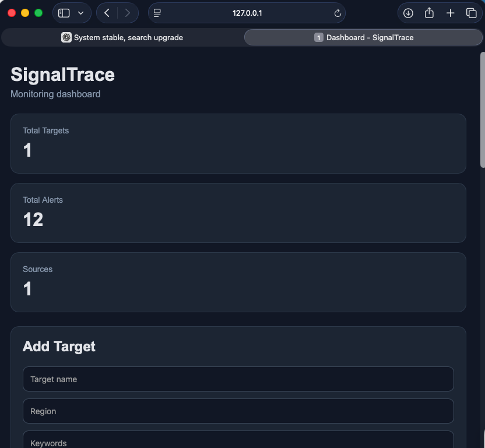Viewport: 485px width, 448px height.
Task: Click the page vertical scrollbar thumb
Action: pyautogui.click(x=483, y=110)
